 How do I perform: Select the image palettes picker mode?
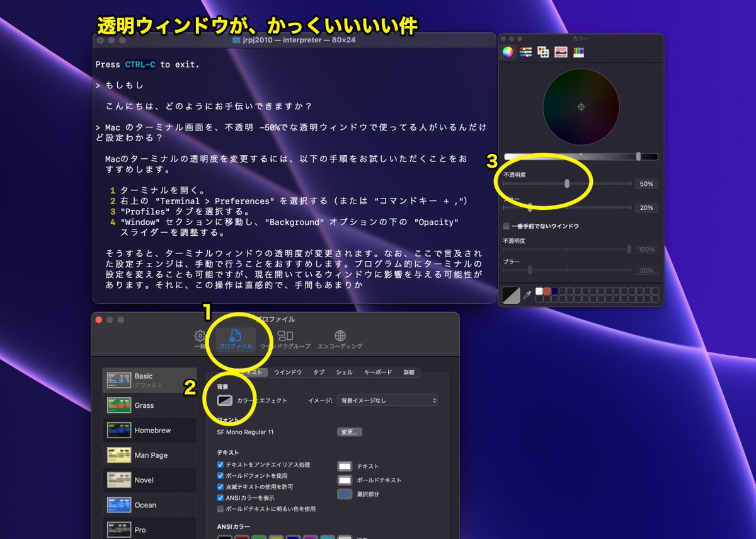pos(561,52)
